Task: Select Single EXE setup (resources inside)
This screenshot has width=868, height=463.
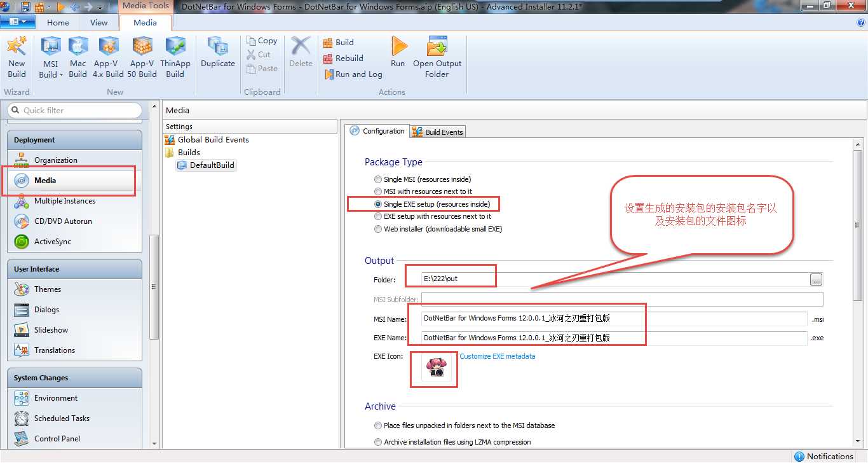Action: (x=432, y=204)
